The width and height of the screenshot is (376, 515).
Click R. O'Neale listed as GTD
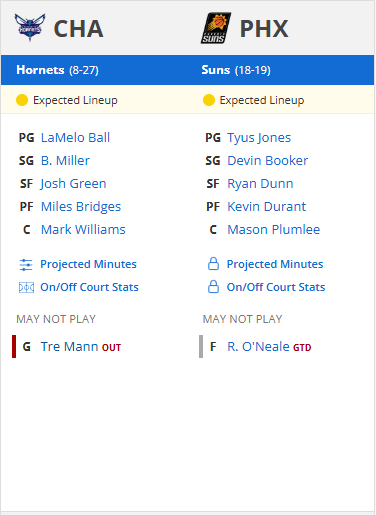[x=269, y=347]
